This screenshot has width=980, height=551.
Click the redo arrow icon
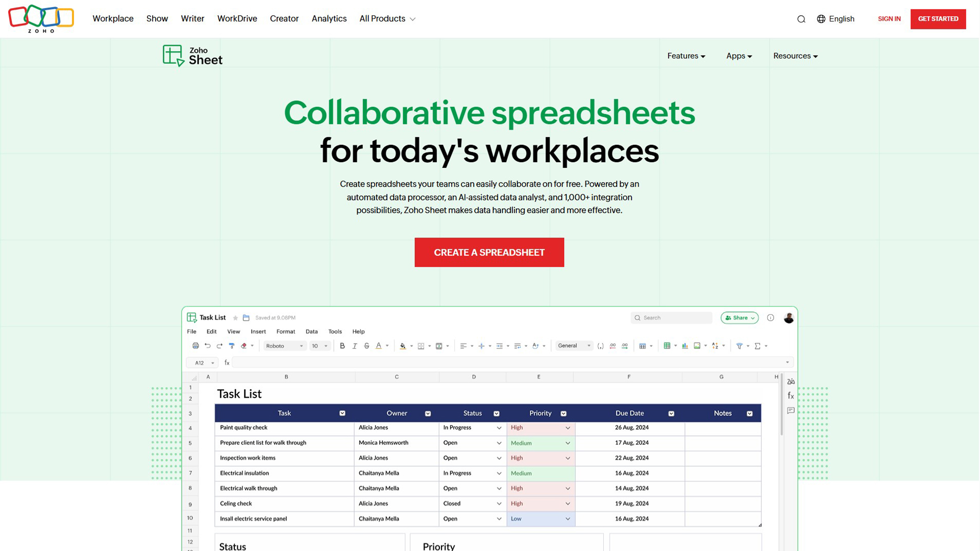219,346
